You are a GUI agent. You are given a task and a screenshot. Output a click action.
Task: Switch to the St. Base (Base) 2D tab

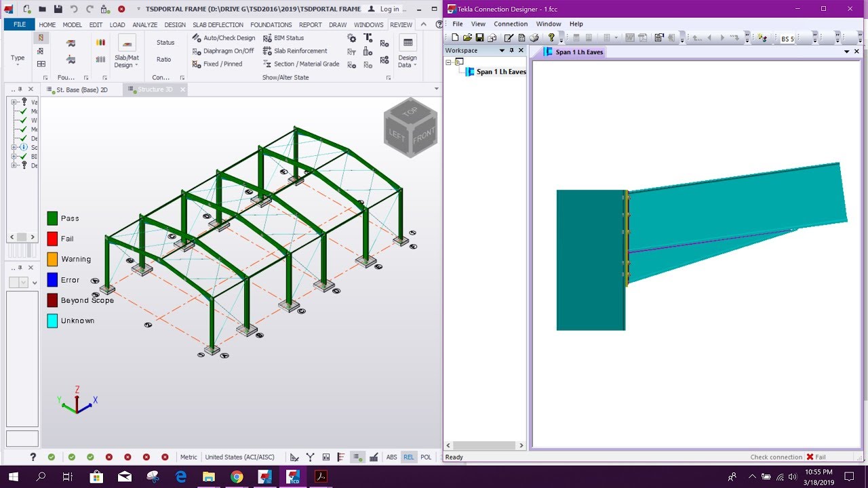pos(83,89)
